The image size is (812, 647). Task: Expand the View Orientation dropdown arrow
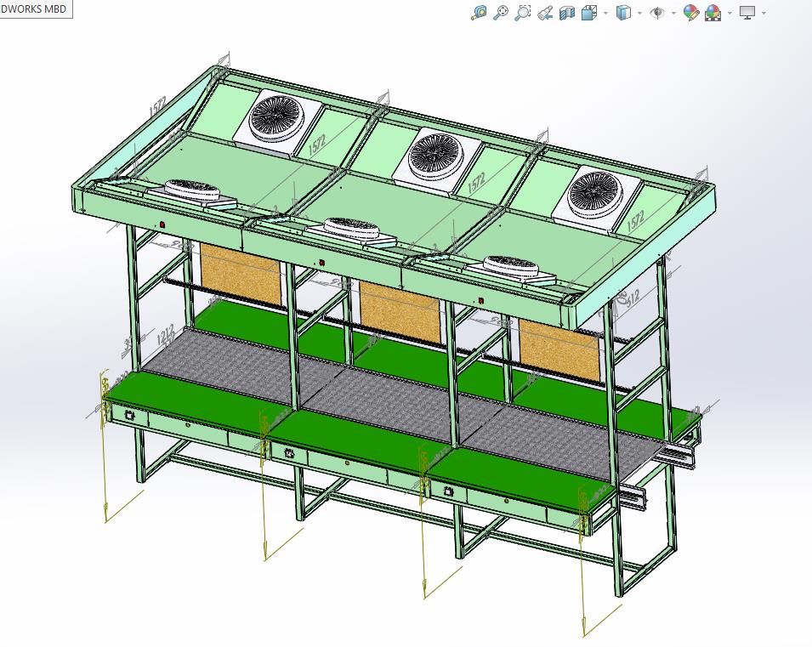[x=606, y=13]
